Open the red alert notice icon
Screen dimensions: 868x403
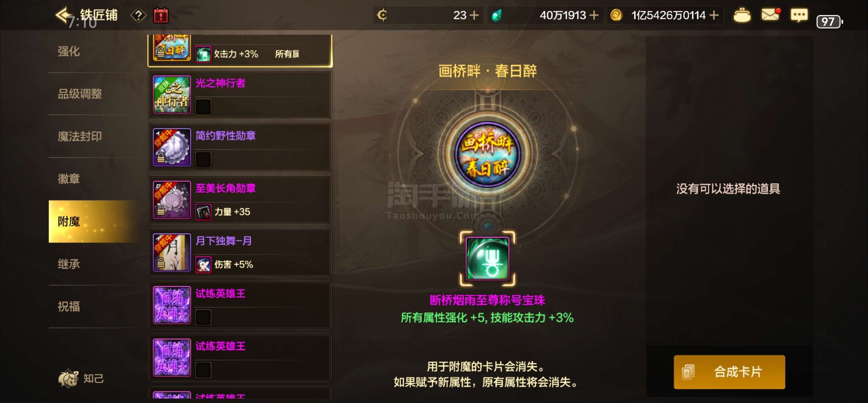click(161, 15)
